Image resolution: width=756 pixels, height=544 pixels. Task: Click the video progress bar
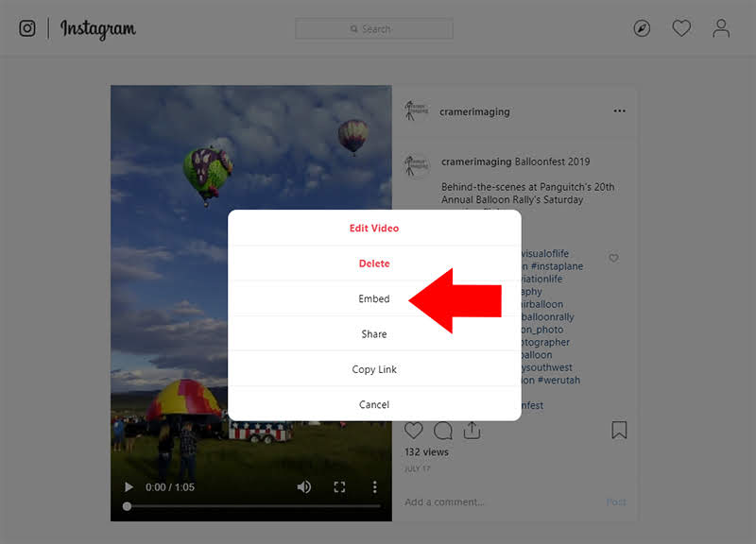pyautogui.click(x=251, y=506)
